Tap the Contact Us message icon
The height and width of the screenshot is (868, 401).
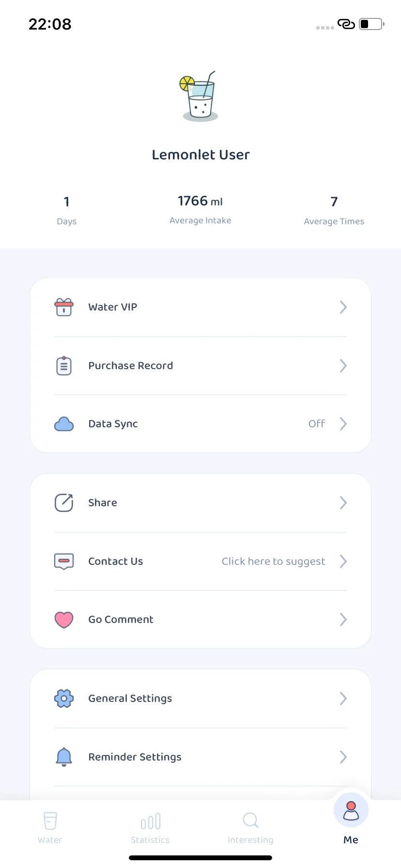click(x=64, y=561)
